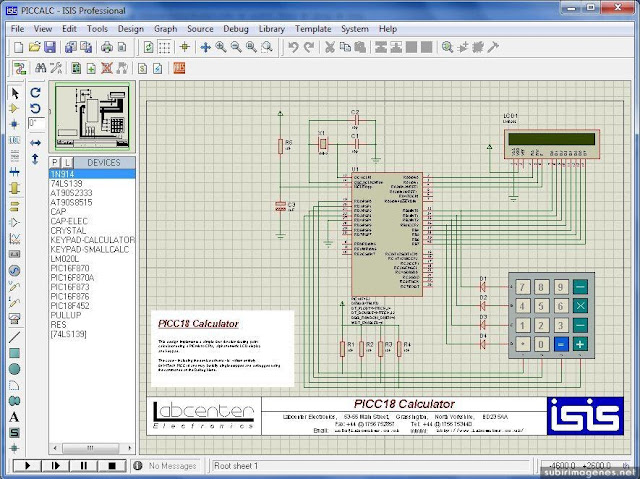Select LM020L in the devices list
The image size is (640, 479).
(x=92, y=259)
